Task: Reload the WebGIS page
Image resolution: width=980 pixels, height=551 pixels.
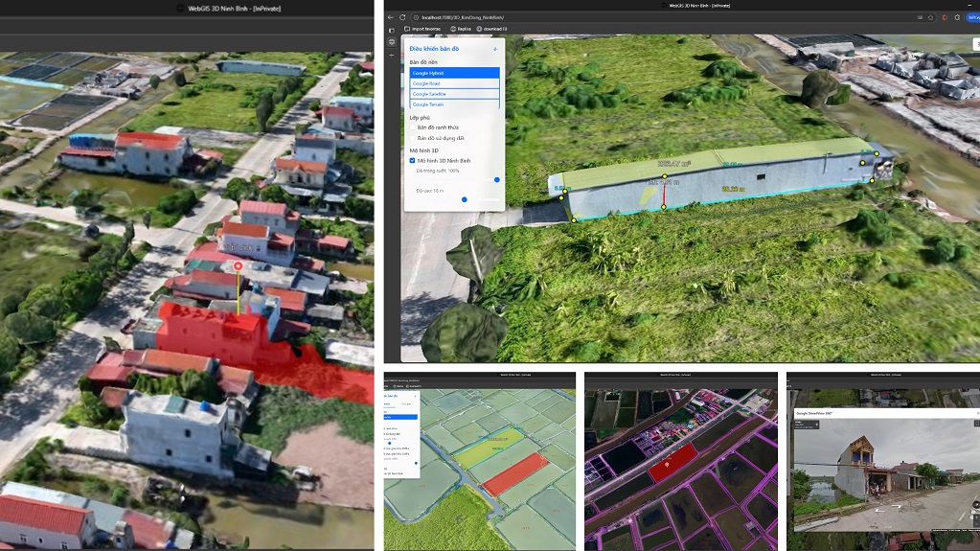Action: [402, 17]
